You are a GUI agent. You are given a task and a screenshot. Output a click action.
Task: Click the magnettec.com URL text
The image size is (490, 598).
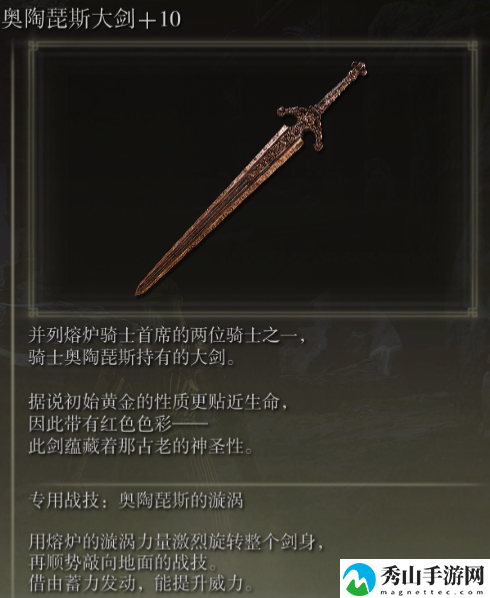tap(432, 592)
